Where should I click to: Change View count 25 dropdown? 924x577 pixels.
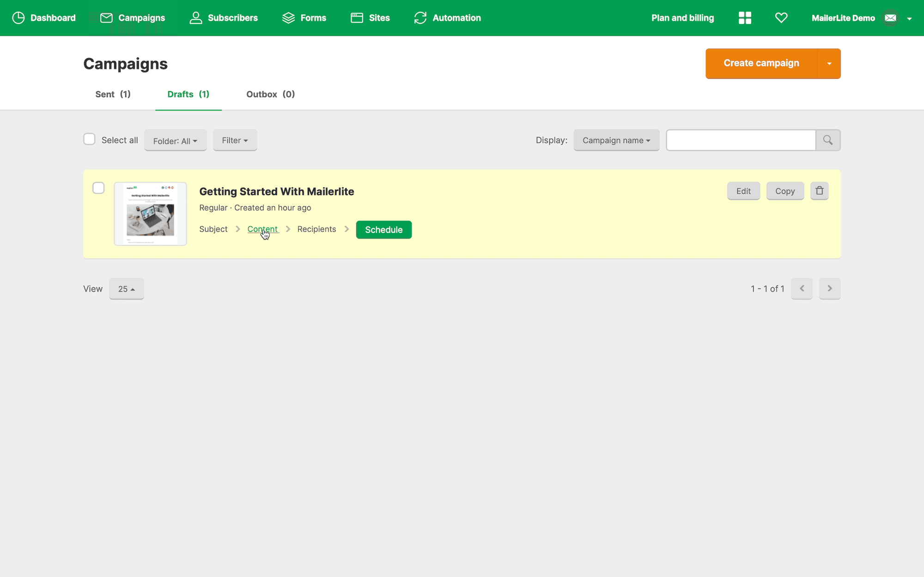[126, 289]
